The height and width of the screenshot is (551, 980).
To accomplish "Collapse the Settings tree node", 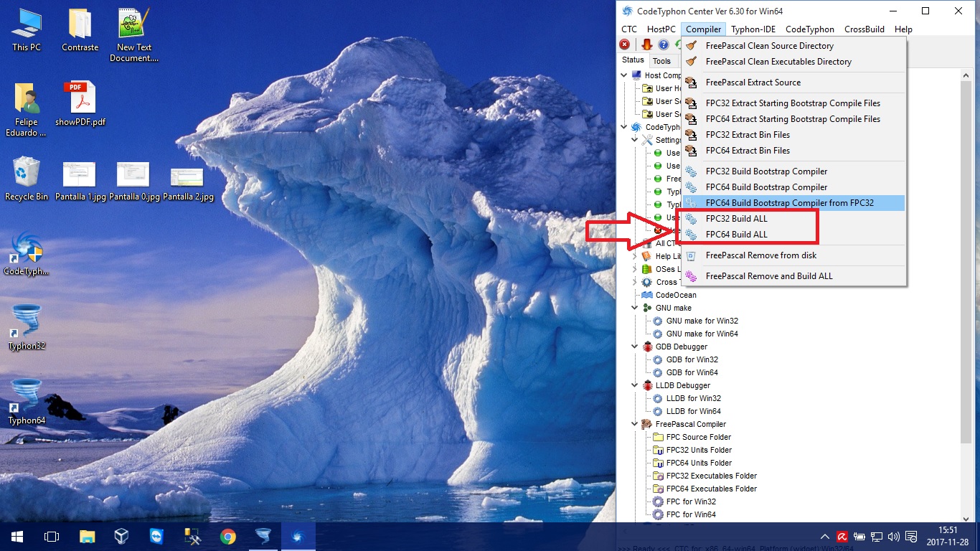I will (635, 140).
